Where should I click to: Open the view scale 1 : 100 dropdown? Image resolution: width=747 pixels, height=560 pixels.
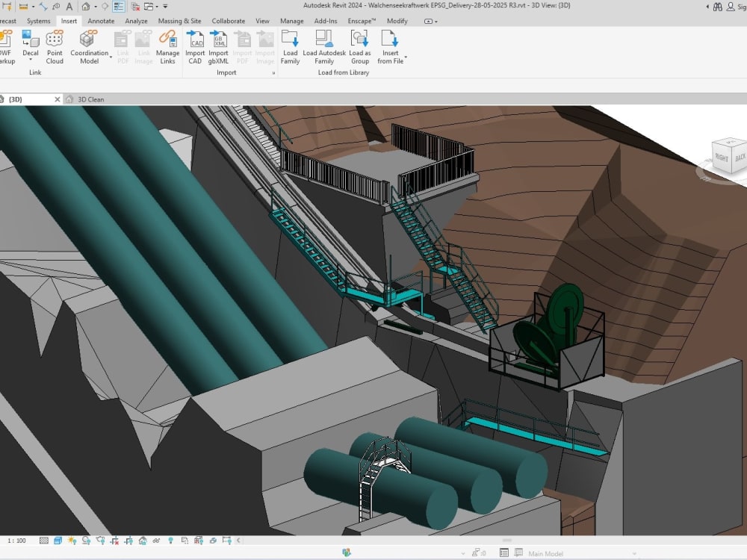coord(16,541)
